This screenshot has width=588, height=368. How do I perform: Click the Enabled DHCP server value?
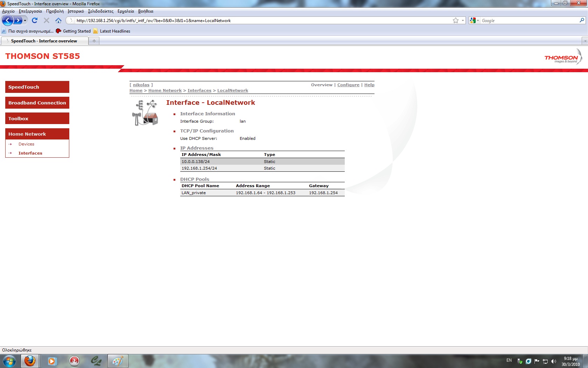pos(247,138)
